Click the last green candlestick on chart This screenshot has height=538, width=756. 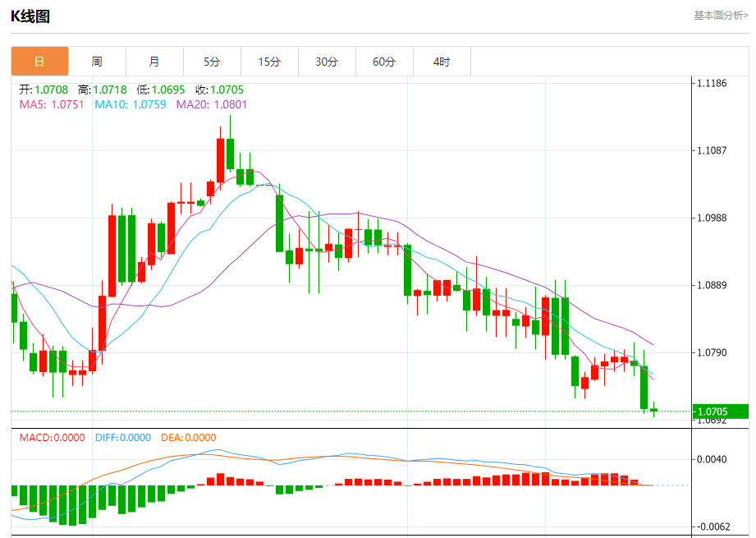(x=653, y=410)
